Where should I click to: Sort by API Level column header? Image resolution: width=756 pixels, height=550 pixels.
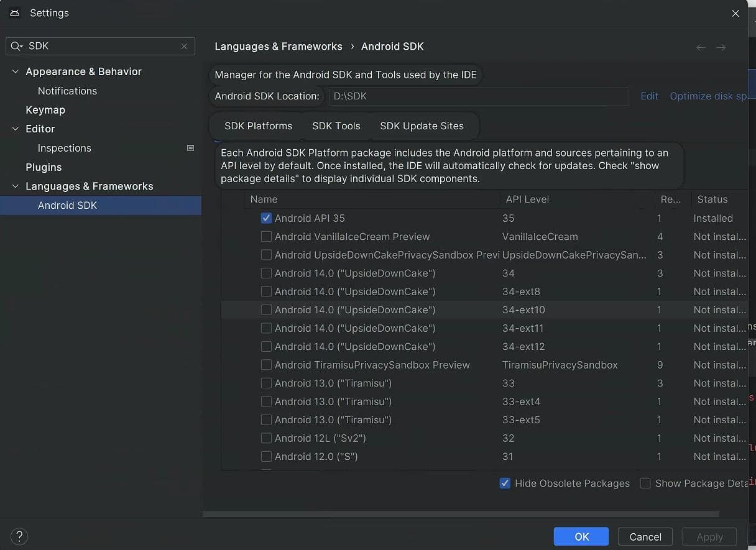tap(576, 199)
